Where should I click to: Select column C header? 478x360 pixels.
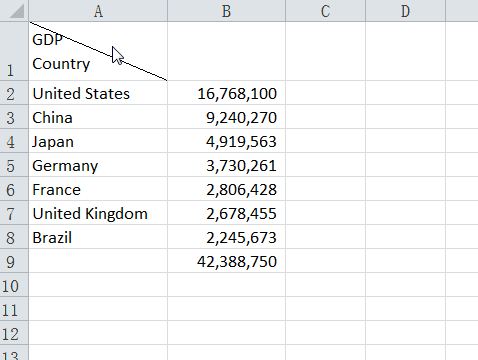(x=325, y=11)
